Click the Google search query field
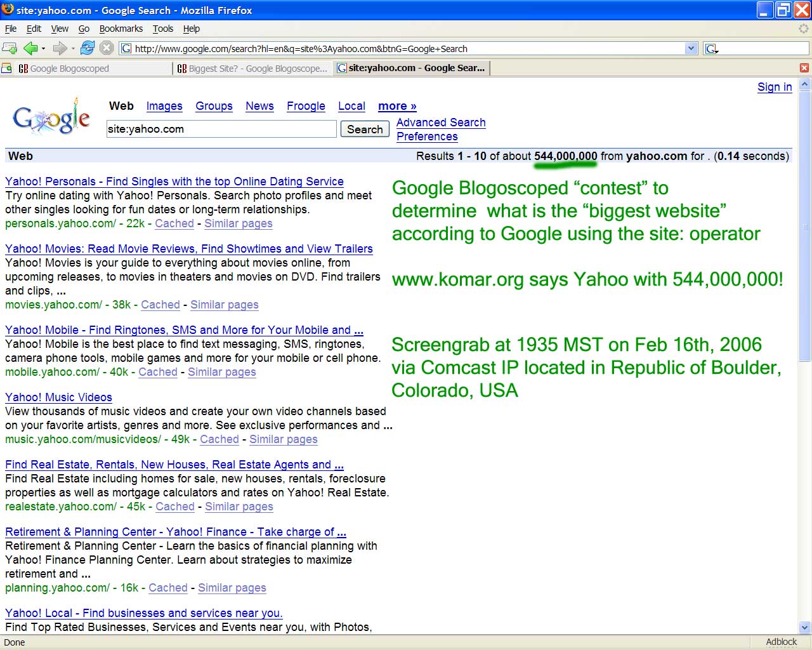The image size is (812, 650). [x=221, y=129]
